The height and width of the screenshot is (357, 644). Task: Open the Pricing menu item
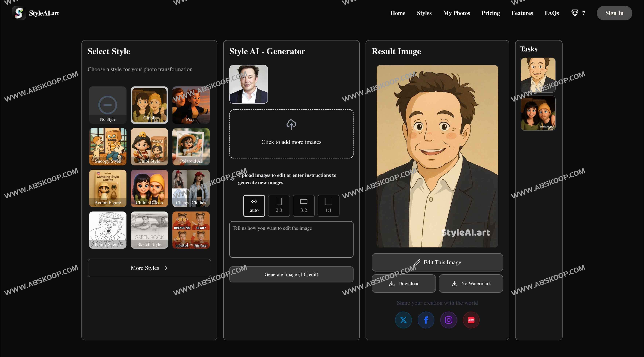[491, 13]
